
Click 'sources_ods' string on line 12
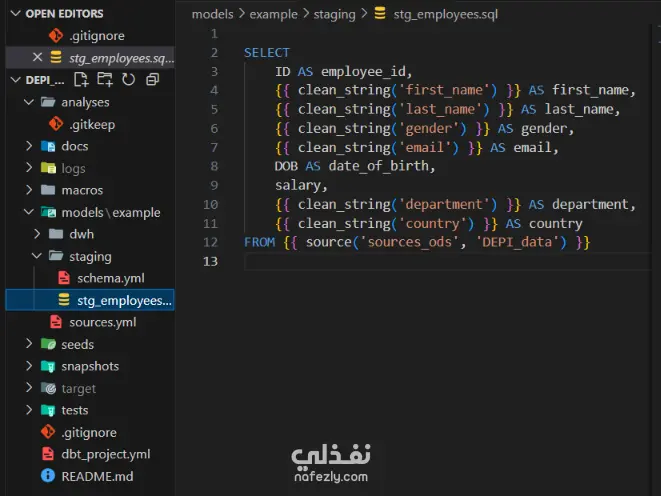point(409,242)
